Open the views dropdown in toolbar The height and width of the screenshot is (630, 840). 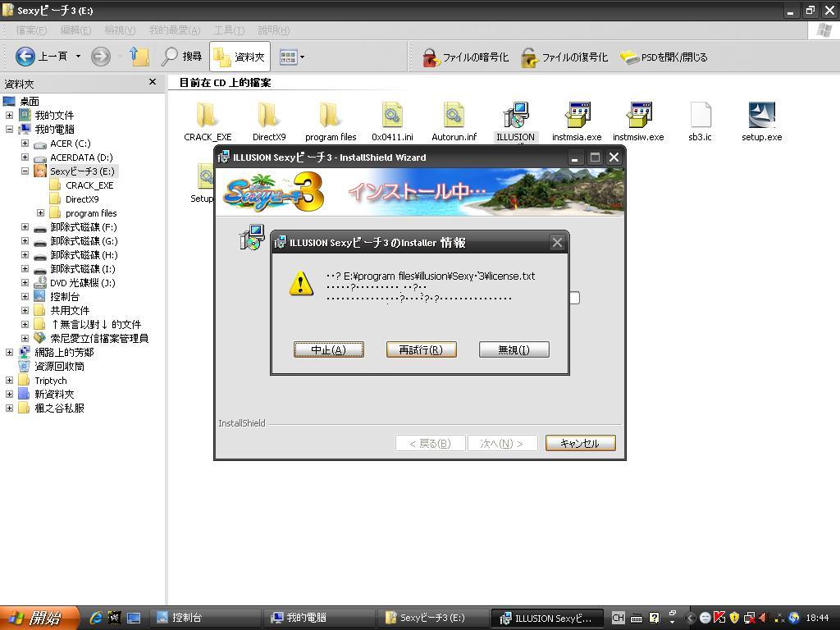(292, 57)
